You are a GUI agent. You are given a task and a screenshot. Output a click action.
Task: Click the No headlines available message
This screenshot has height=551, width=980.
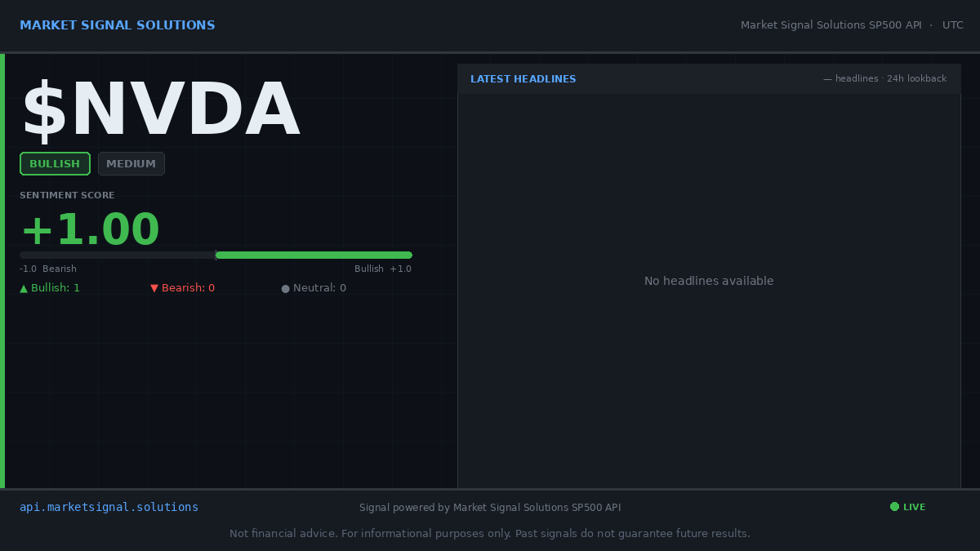click(709, 281)
